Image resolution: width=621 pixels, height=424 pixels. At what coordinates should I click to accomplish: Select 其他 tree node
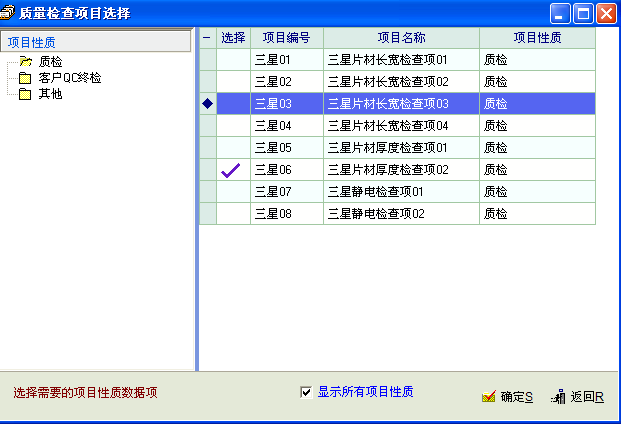50,94
